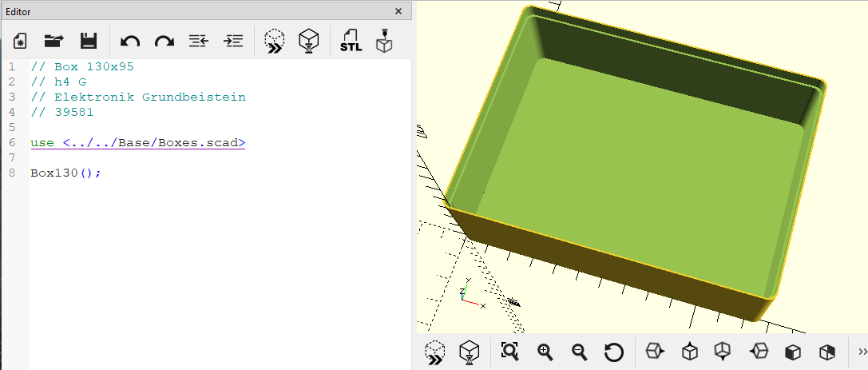The image size is (868, 370).
Task: Place the cursor after Box130(); in the editor
Action: coord(103,173)
